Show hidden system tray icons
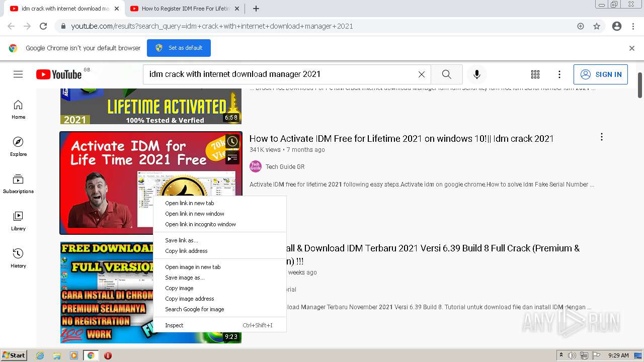Viewport: 644px width, 362px height. tap(561, 355)
